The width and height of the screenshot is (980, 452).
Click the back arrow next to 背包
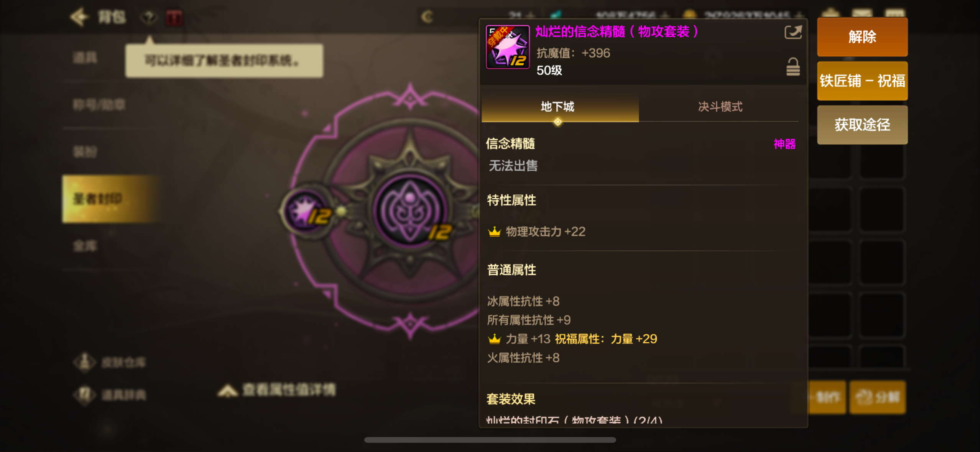[x=79, y=17]
